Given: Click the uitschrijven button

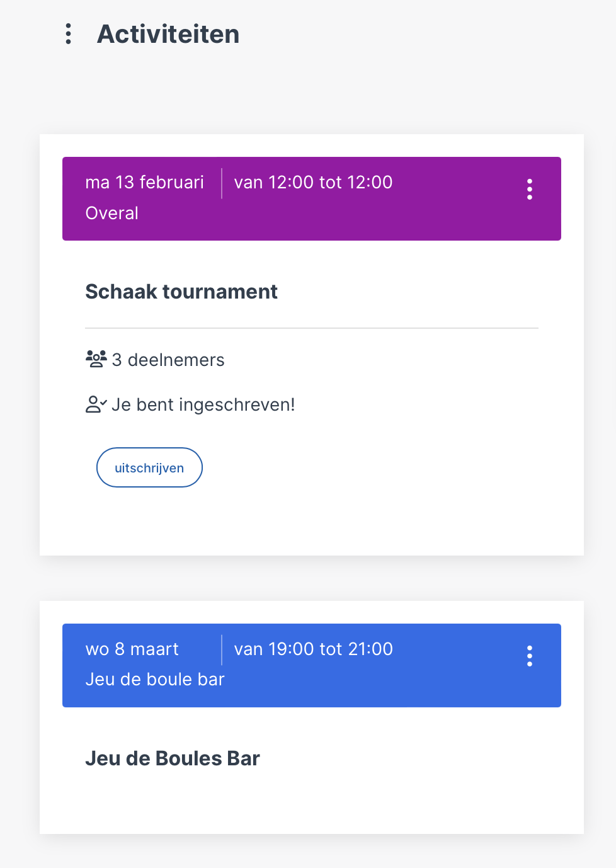Looking at the screenshot, I should [149, 467].
